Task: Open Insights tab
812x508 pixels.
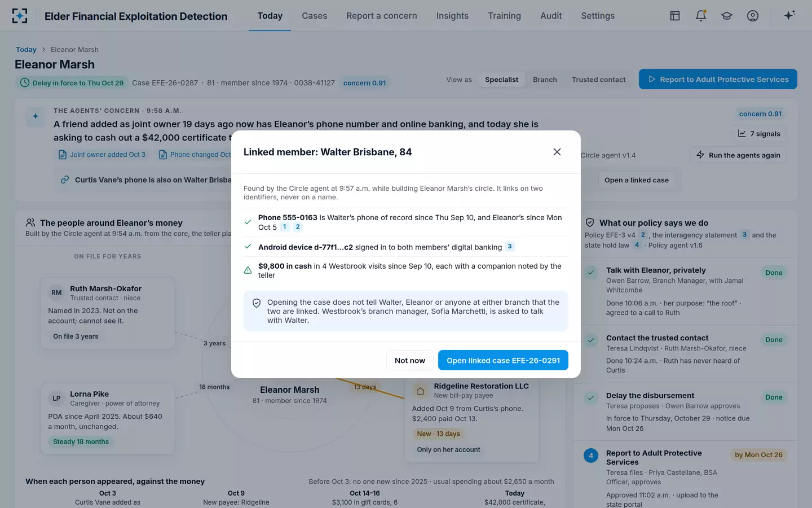Action: tap(452, 16)
